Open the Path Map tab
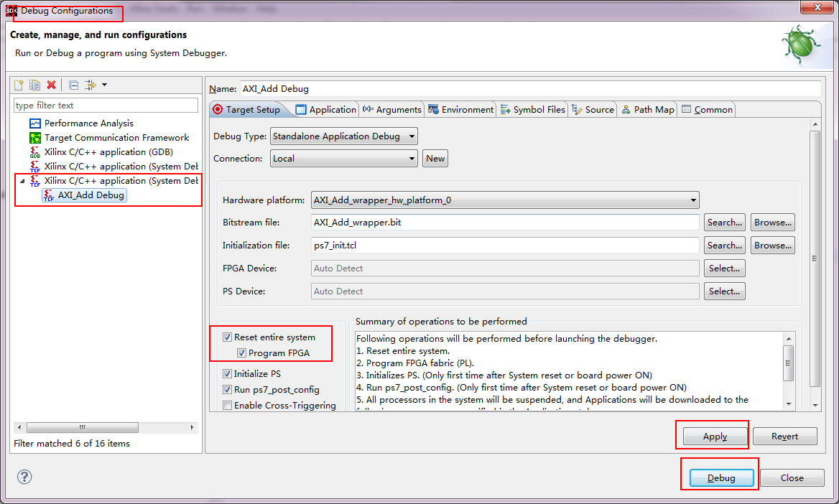 (x=648, y=110)
